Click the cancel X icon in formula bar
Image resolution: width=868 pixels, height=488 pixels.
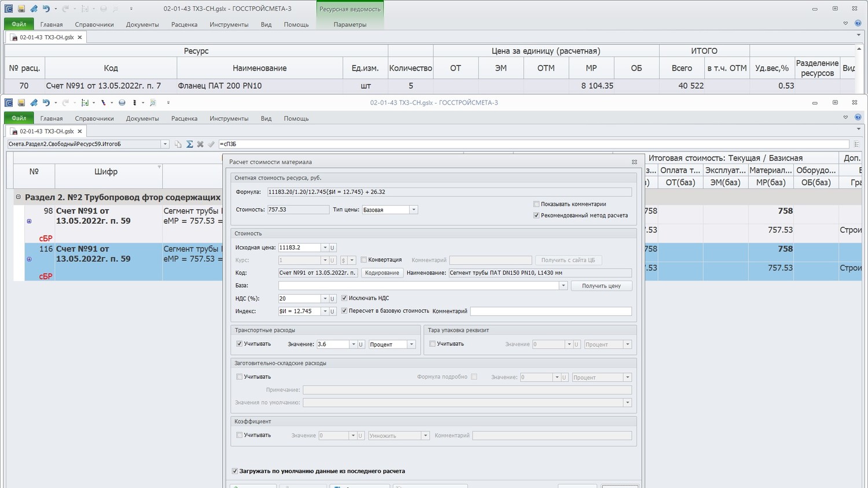pos(200,144)
